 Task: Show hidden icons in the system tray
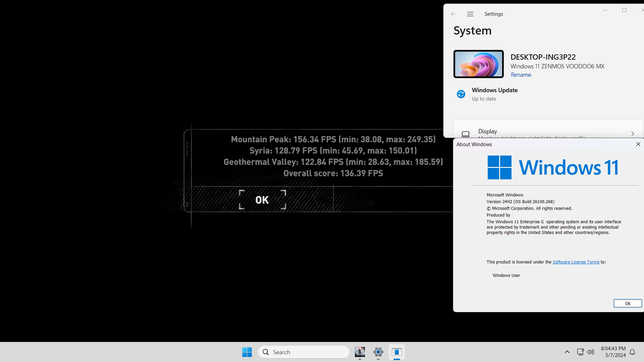click(x=567, y=352)
